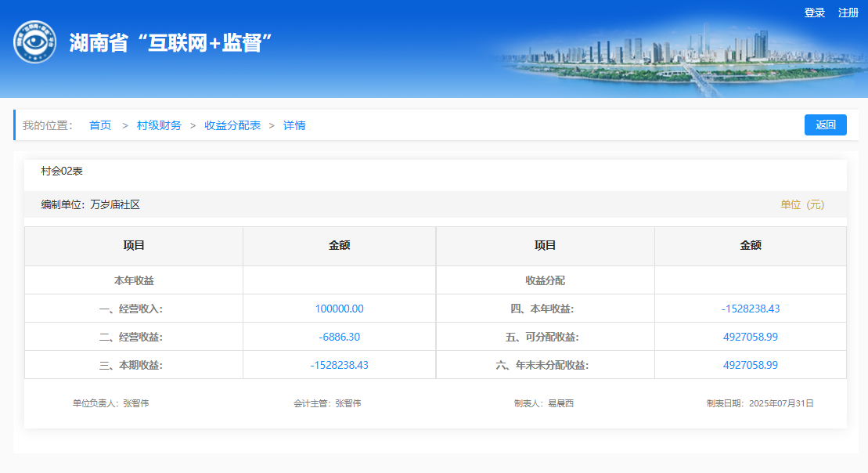Screen dimensions: 868x473
Task: Click 可分配收益 amount 4927058.99
Action: pyautogui.click(x=750, y=337)
